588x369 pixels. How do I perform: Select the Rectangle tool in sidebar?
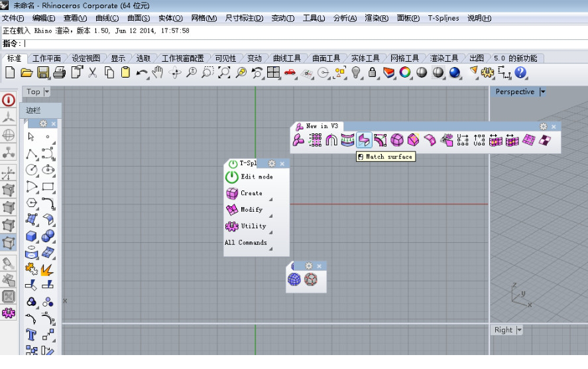[48, 186]
